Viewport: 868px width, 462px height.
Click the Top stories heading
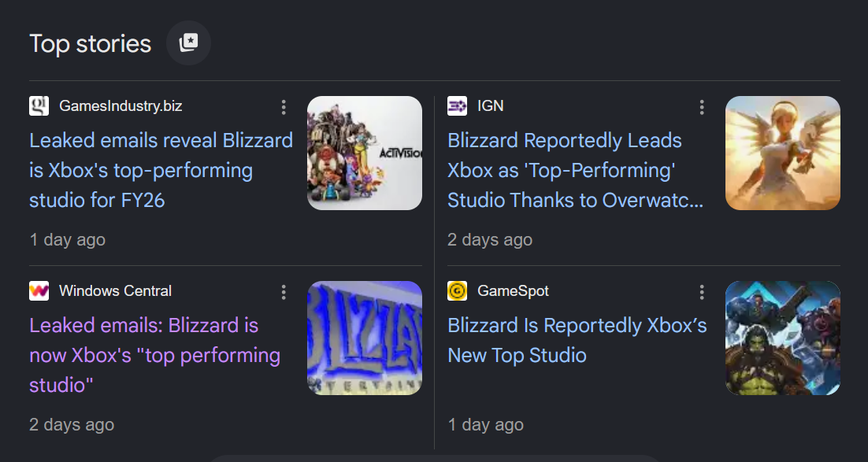(x=91, y=44)
